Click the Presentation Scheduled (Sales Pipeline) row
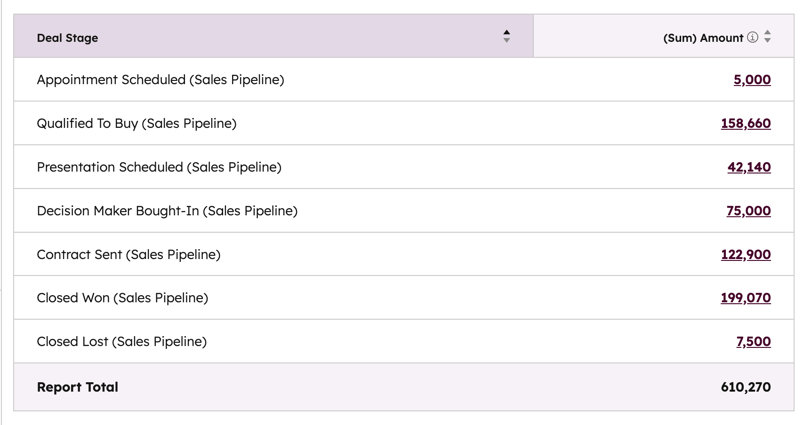The image size is (804, 425). 159,167
